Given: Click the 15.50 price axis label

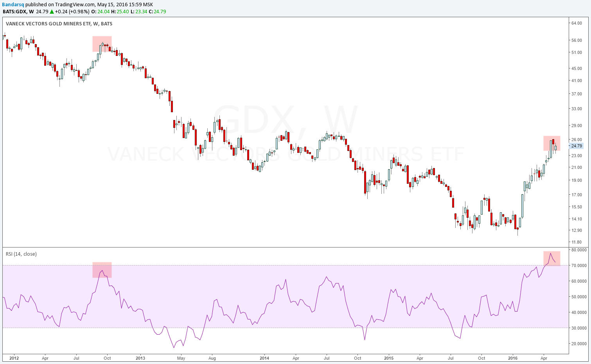Looking at the screenshot, I should click(577, 207).
